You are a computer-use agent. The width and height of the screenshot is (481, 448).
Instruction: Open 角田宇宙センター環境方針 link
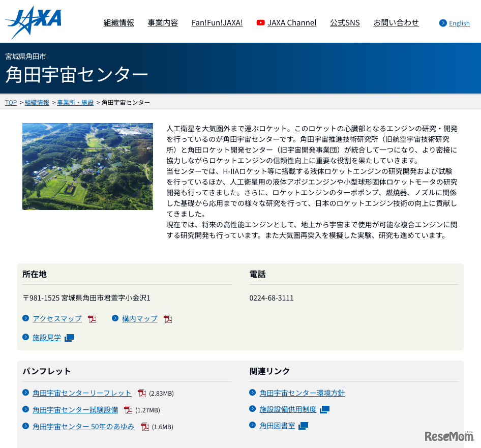(302, 393)
